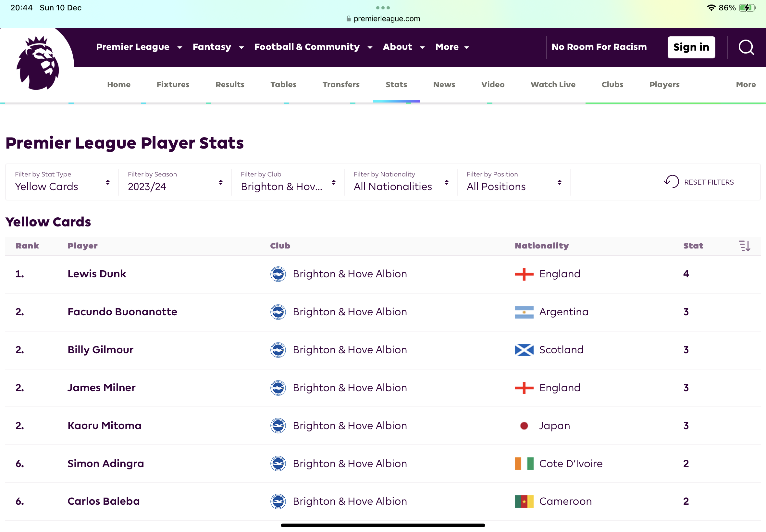Open the No Room For Racism link
This screenshot has height=532, width=766.
point(599,47)
